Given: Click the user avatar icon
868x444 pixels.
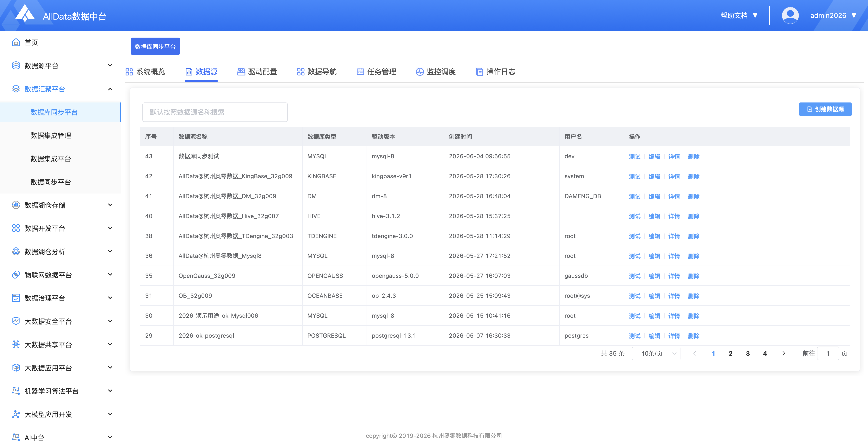Looking at the screenshot, I should [x=790, y=15].
